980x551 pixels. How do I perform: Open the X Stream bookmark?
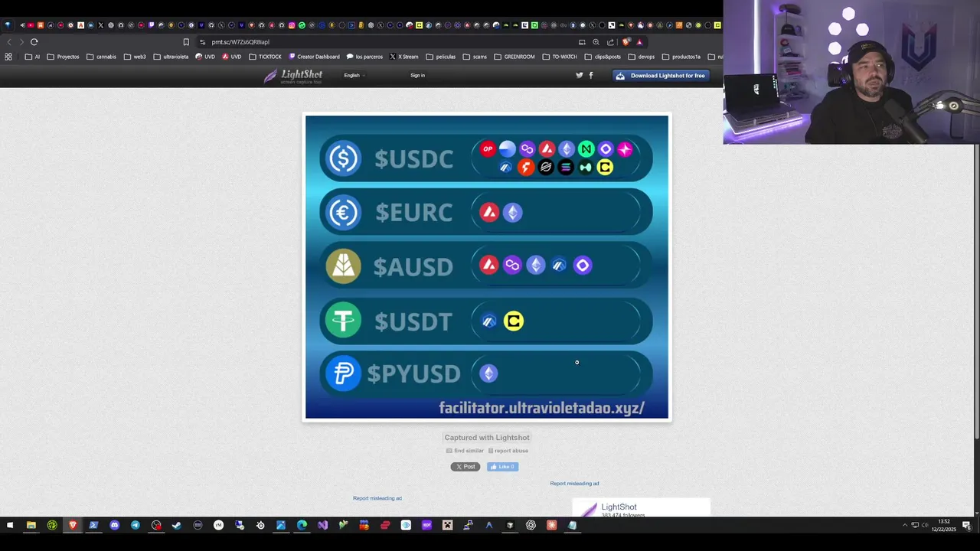click(x=403, y=57)
